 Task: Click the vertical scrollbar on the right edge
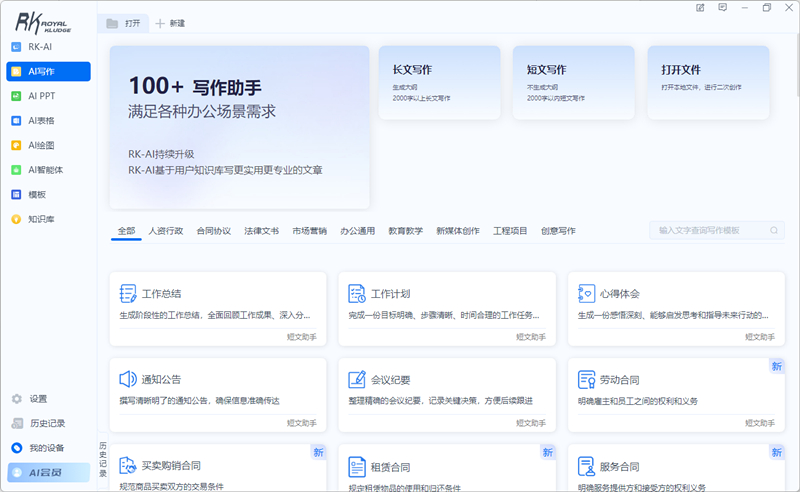pyautogui.click(x=797, y=66)
